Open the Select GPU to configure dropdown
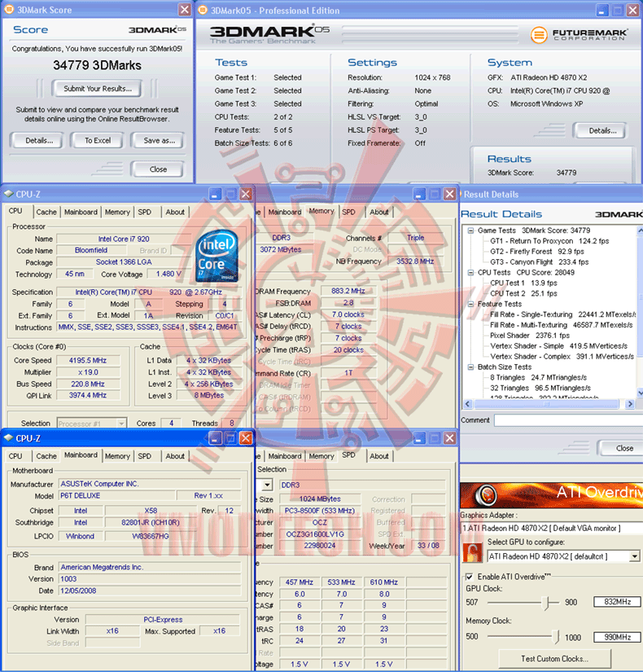643x672 pixels. click(634, 556)
